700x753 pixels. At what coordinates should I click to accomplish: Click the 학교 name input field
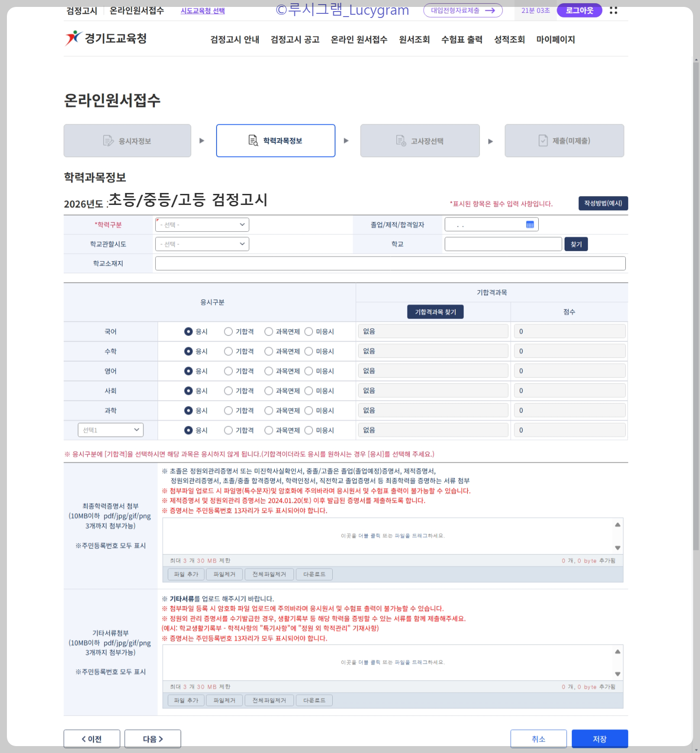point(503,244)
